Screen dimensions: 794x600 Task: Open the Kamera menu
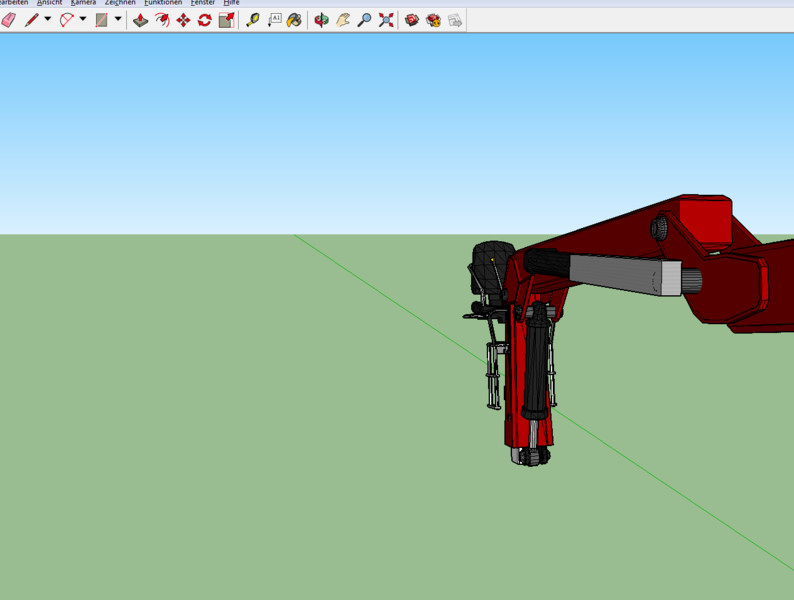pyautogui.click(x=83, y=3)
